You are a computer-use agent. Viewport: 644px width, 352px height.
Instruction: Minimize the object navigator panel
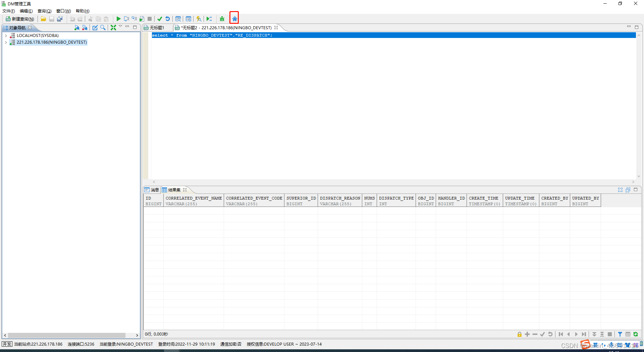(127, 27)
